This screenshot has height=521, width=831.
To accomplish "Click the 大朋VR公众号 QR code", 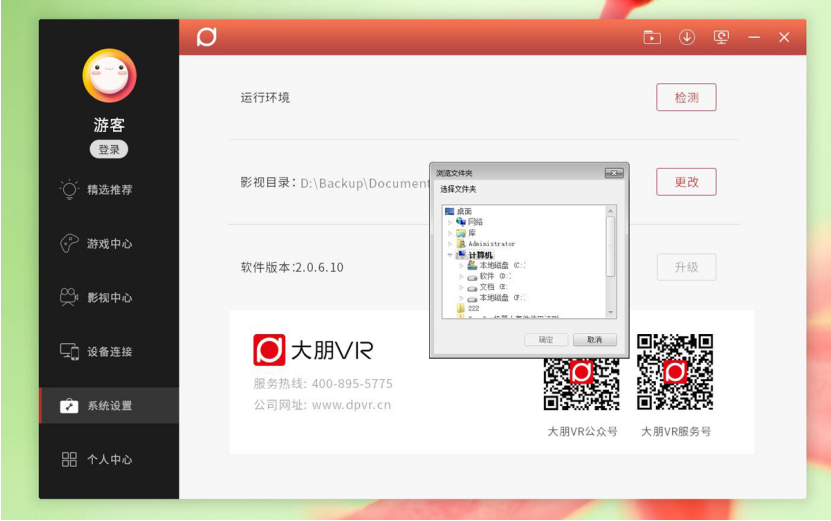I will 581,372.
